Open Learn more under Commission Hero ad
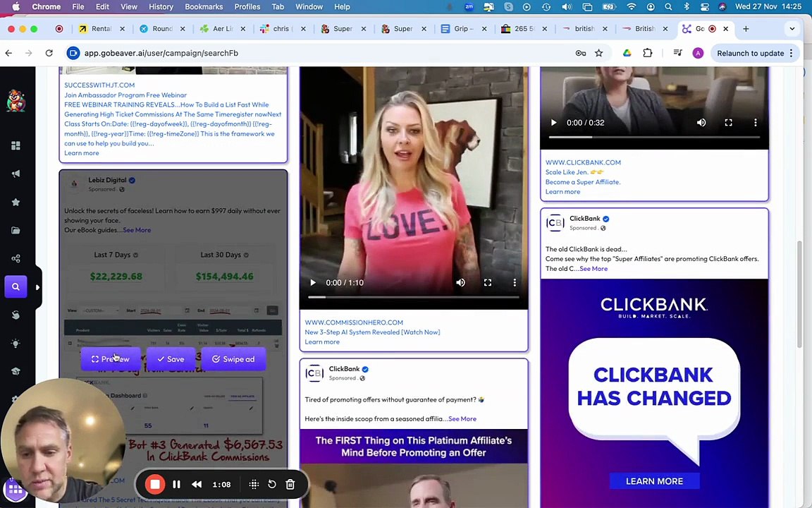This screenshot has height=508, width=812. 322,342
